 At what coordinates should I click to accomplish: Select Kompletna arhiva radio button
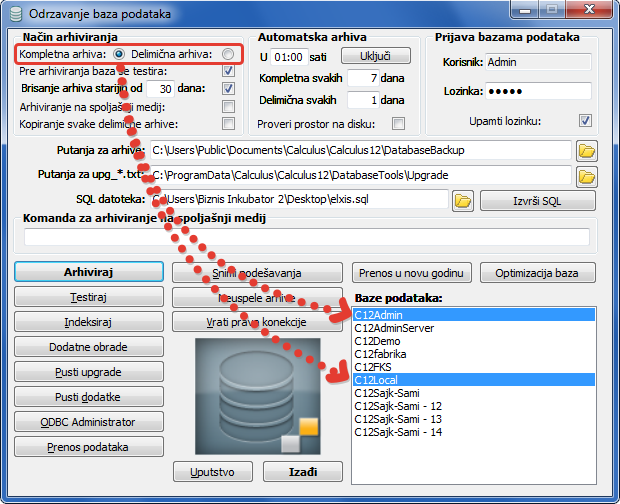coord(120,54)
